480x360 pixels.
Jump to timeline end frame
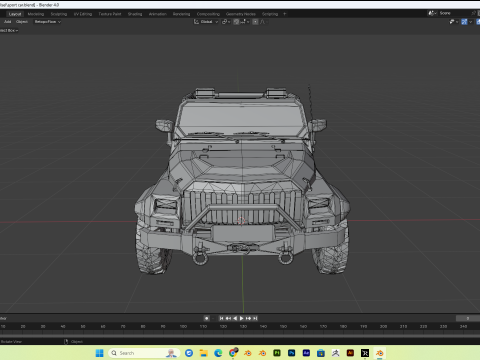click(x=255, y=318)
